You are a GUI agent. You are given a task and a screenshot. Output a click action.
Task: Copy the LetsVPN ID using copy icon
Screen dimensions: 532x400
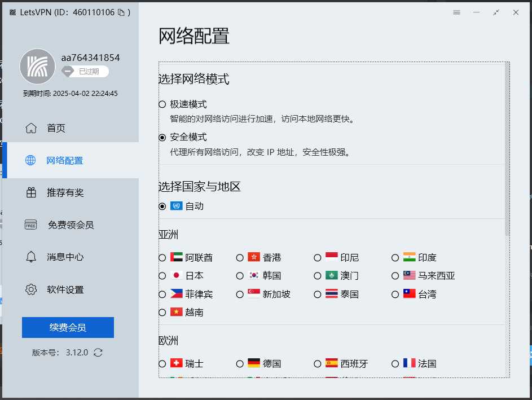[x=121, y=12]
